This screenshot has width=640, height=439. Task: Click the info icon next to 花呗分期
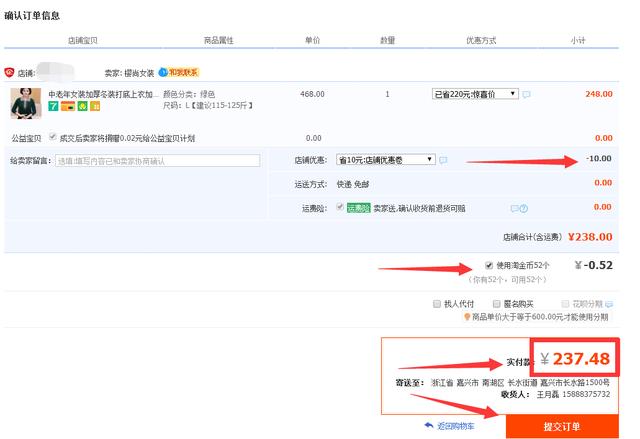pos(609,304)
